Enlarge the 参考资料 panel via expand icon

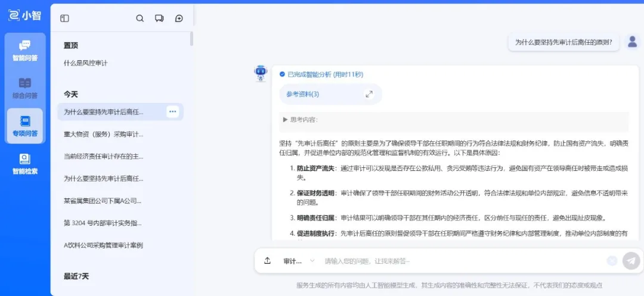[369, 94]
